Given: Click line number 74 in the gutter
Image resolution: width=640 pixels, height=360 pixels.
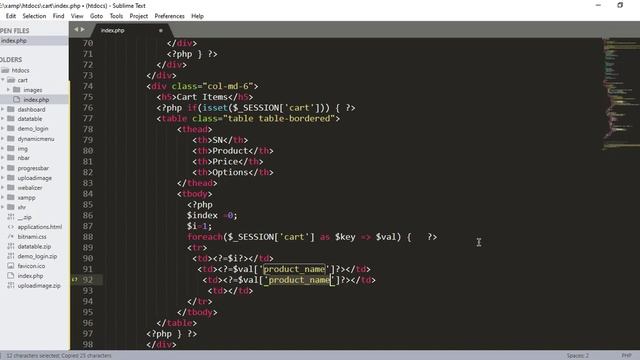Looking at the screenshot, I should point(88,86).
